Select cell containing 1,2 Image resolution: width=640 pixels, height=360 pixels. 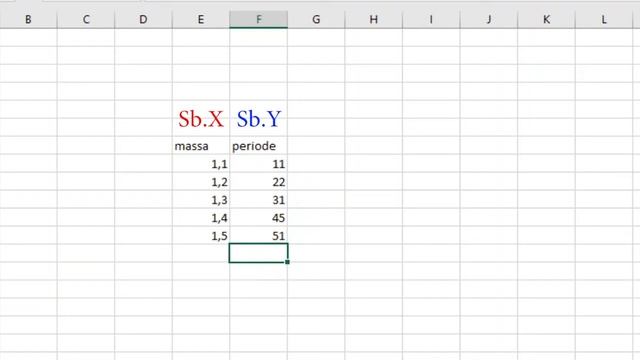201,182
